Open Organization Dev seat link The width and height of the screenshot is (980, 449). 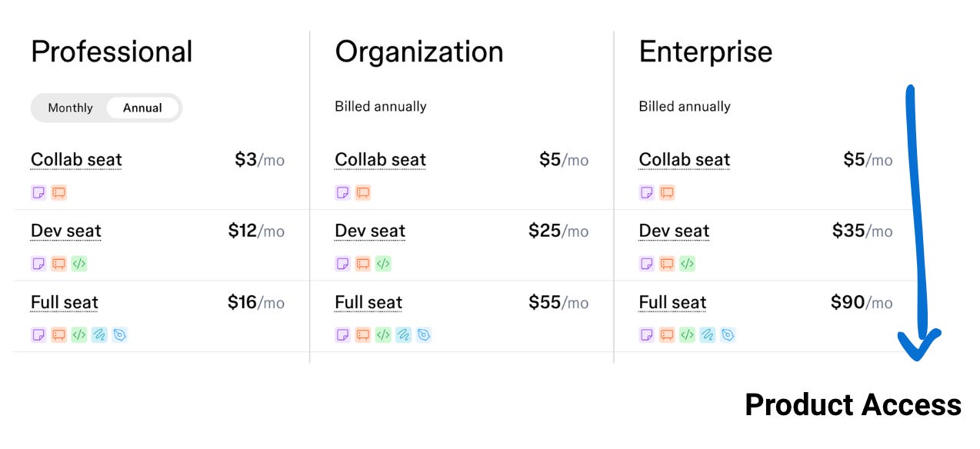point(370,231)
